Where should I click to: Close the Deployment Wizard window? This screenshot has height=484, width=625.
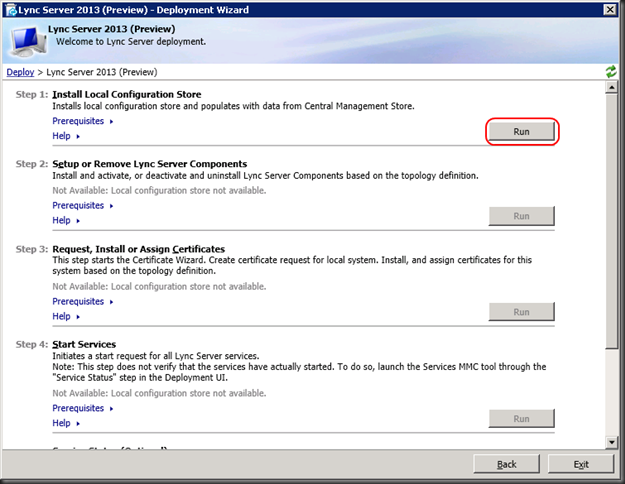point(610,10)
